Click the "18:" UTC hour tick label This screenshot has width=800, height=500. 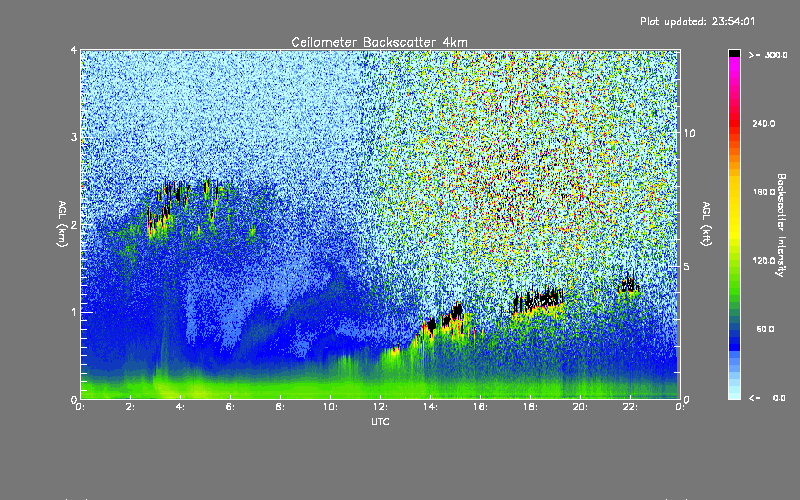point(530,407)
